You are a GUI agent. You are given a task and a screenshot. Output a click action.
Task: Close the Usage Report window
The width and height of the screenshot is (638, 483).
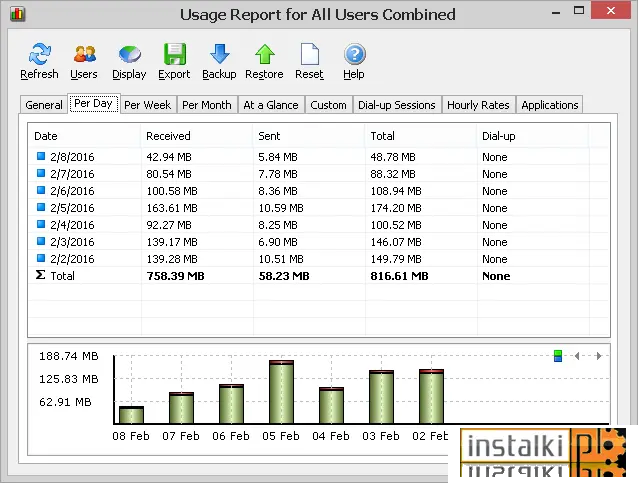pos(611,11)
